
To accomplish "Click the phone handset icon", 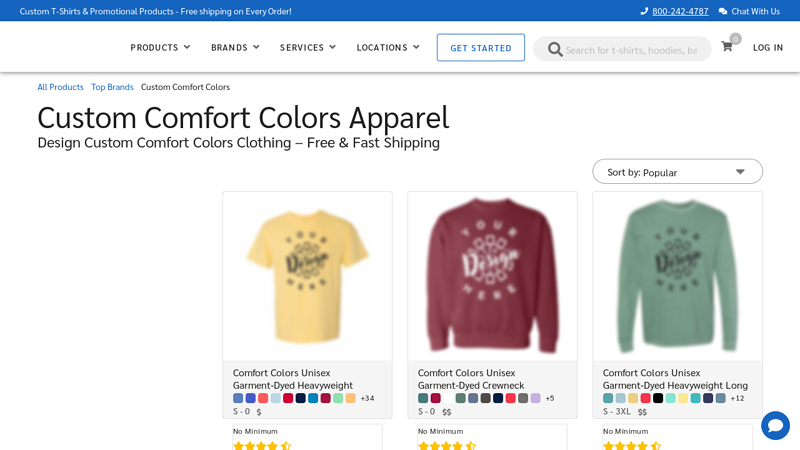I will pos(644,11).
